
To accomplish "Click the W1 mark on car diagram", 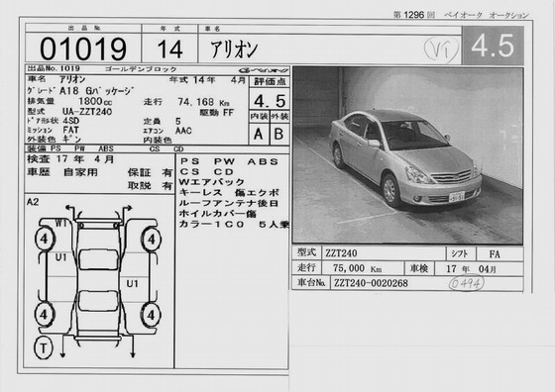I will click(60, 224).
